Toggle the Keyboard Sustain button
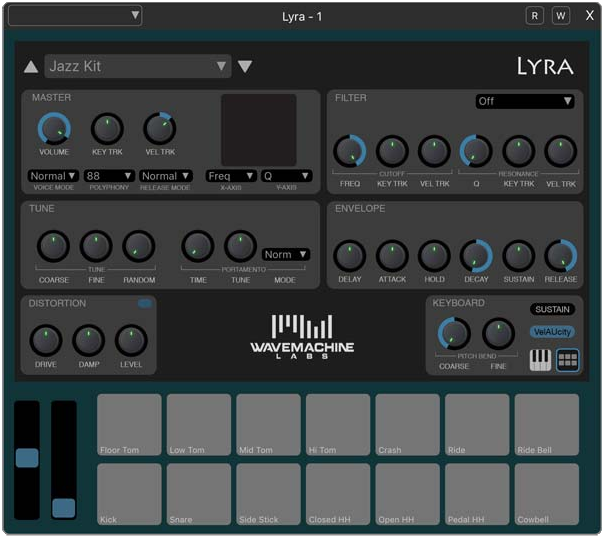This screenshot has width=605, height=536. [x=552, y=309]
